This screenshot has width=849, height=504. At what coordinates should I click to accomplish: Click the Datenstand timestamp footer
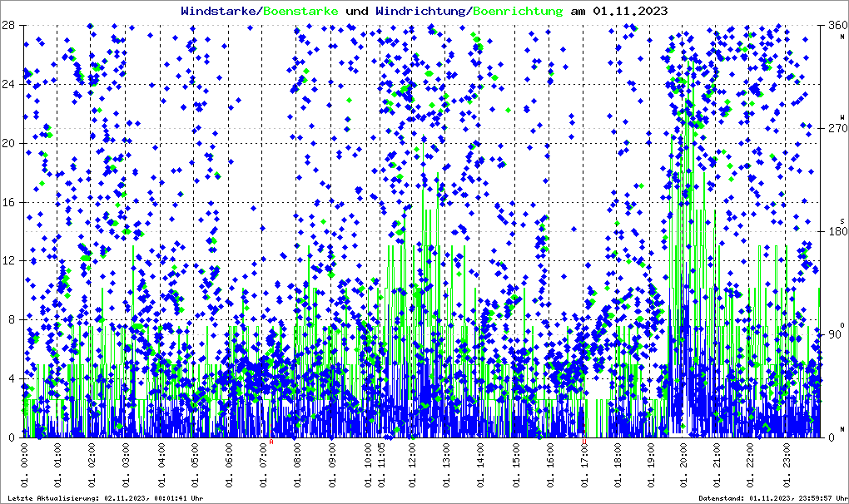773,498
